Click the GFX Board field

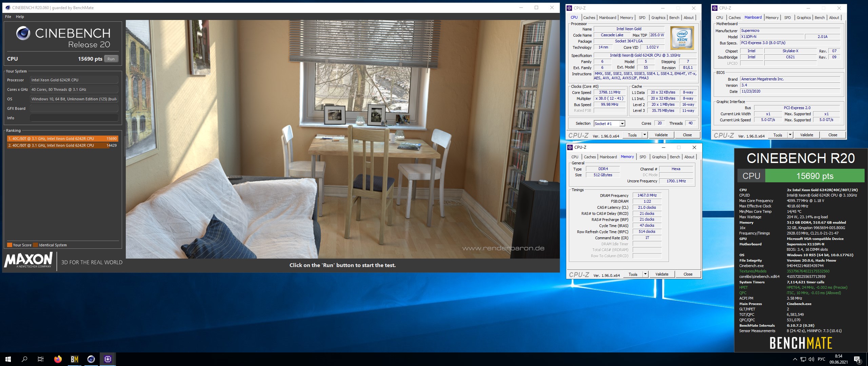74,108
